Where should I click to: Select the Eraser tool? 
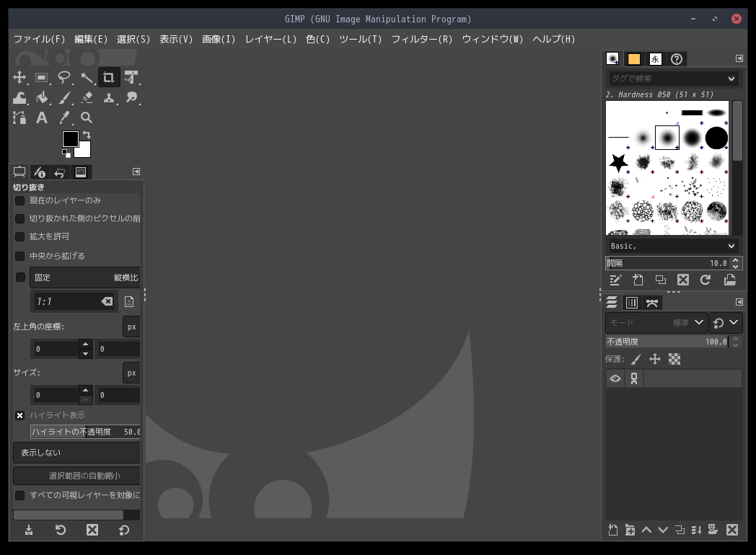[x=87, y=97]
